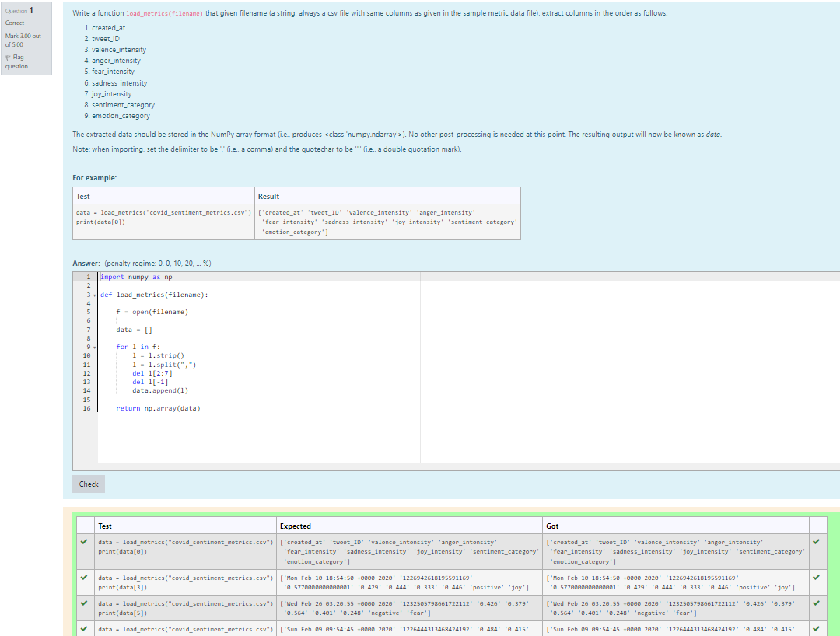The width and height of the screenshot is (840, 636).
Task: Click on 'del l[-1]' code line
Action: pos(151,382)
